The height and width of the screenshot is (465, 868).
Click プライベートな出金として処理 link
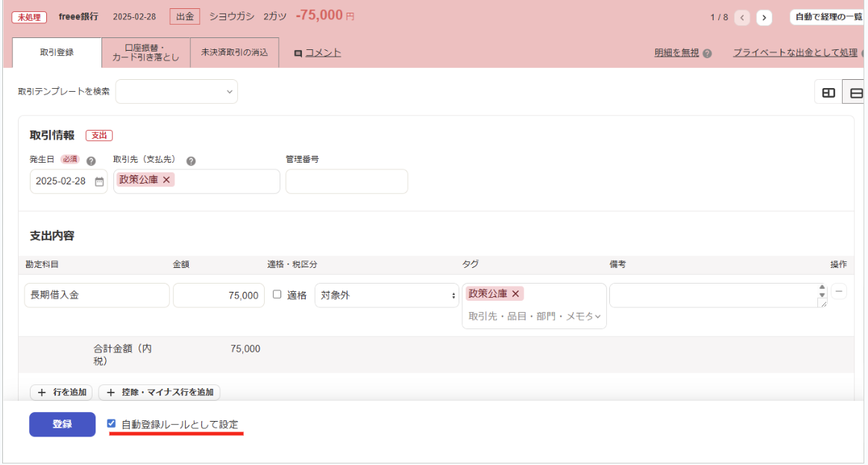pyautogui.click(x=795, y=53)
